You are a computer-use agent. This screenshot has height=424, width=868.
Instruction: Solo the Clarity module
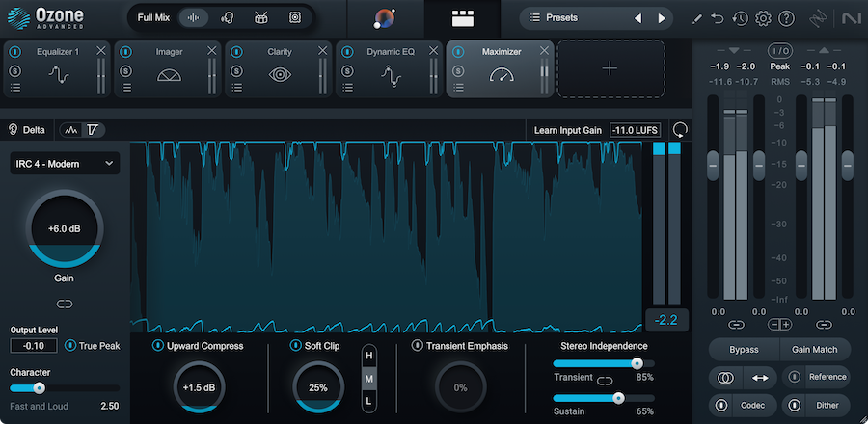click(x=237, y=71)
